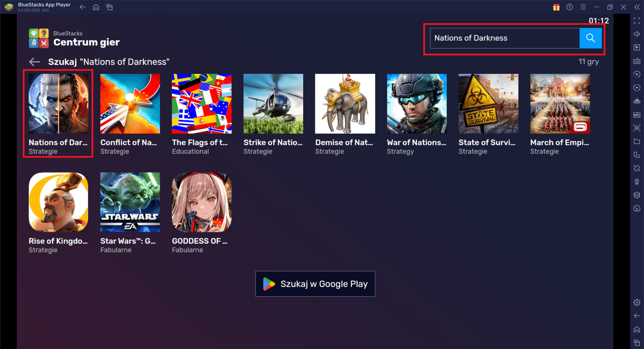Viewport: 644px width, 349px height.
Task: Click the "11 gry" results count
Action: [x=589, y=62]
